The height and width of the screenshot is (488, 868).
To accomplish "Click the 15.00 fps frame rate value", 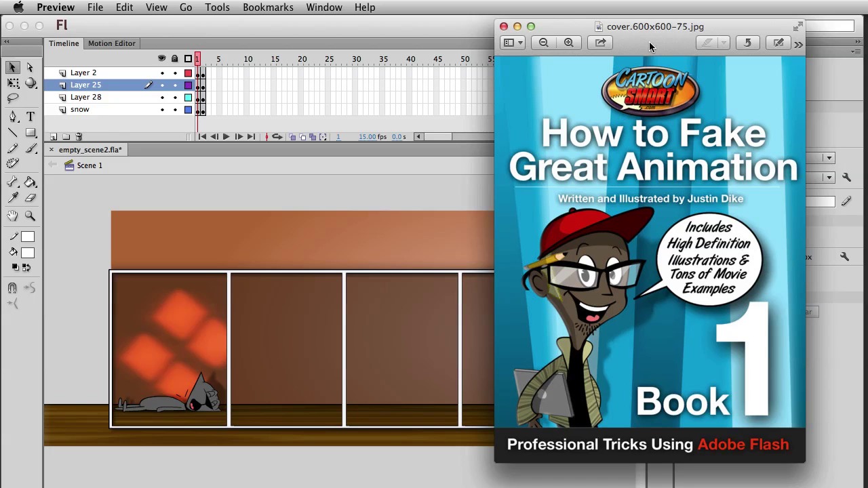I will tap(367, 137).
